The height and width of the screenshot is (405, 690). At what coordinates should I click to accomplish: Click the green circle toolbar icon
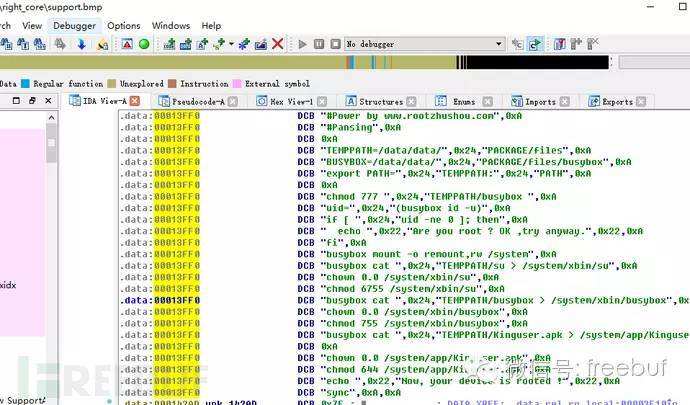(144, 44)
